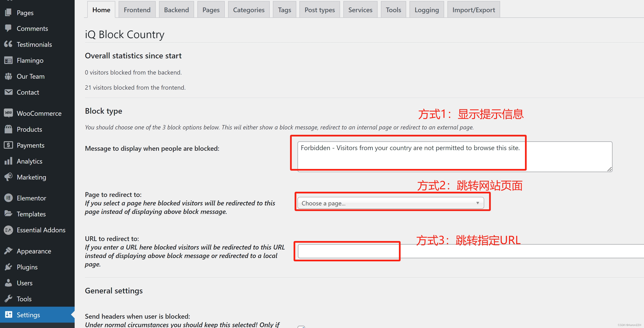Select the Post types tab
This screenshot has height=328, width=644.
tap(319, 10)
